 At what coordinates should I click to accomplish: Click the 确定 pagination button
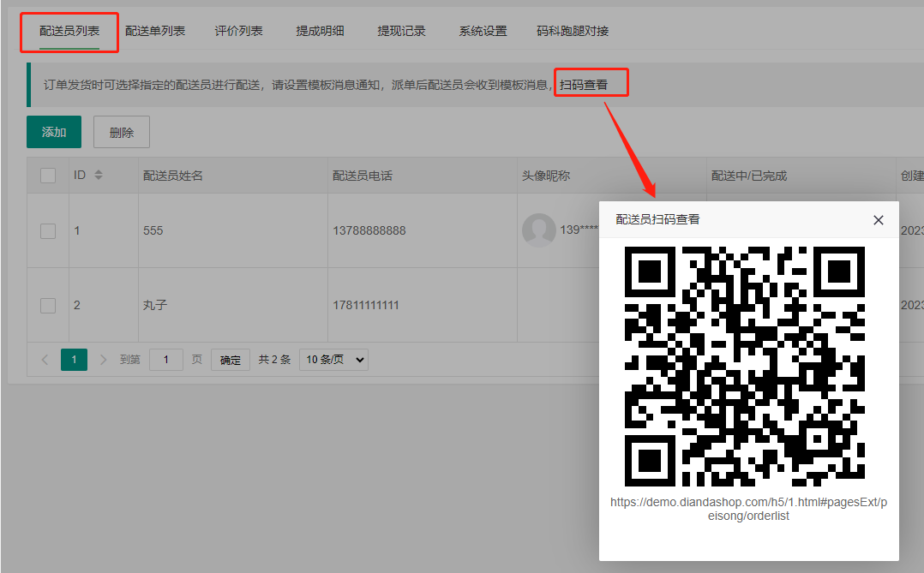[x=231, y=360]
